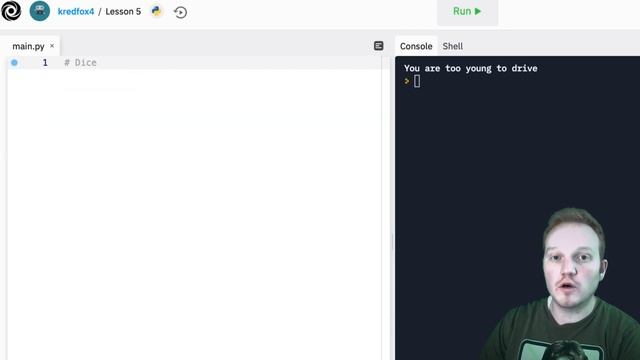Screen dimensions: 640x360
Task: Run the program with Run button
Action: (x=467, y=11)
